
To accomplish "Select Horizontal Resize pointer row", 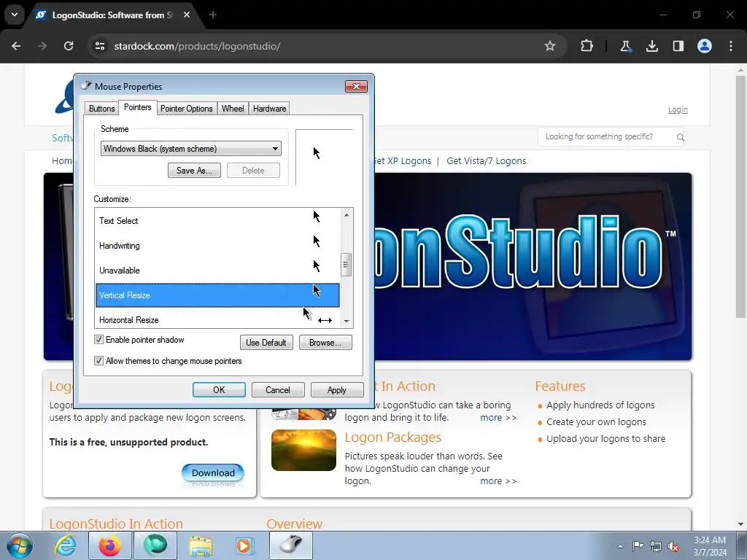I will [217, 319].
